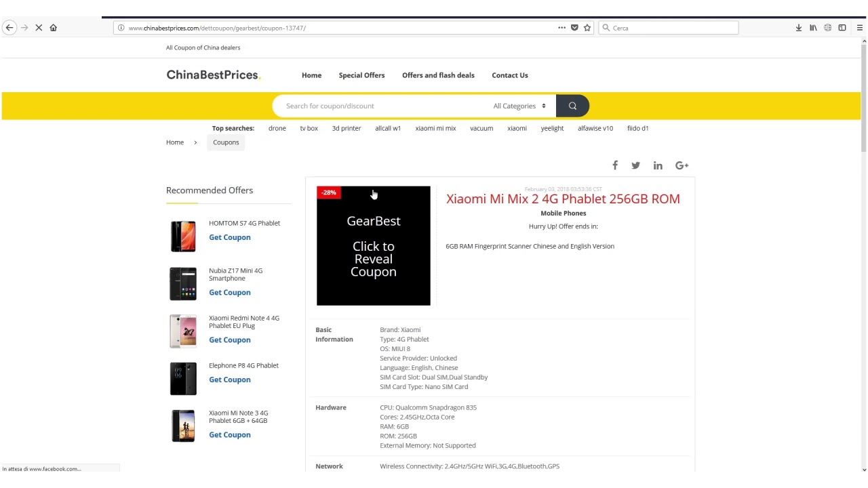Open the Special Offers menu
The height and width of the screenshot is (488, 868).
pyautogui.click(x=361, y=75)
